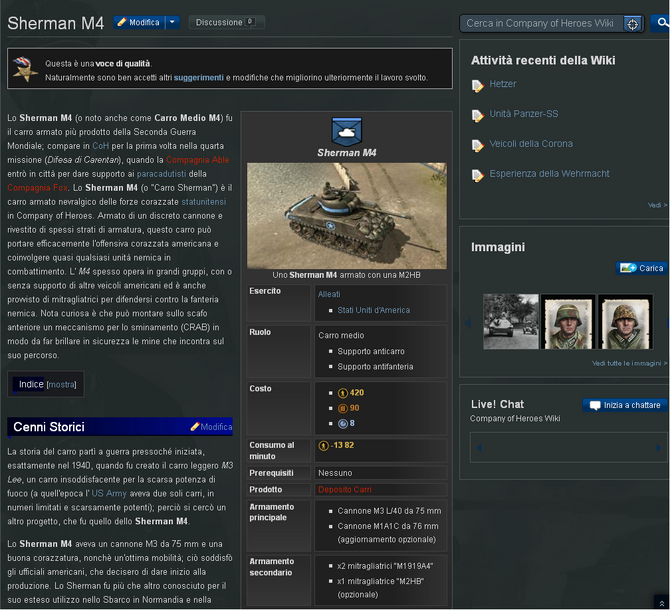Open the paracadutisti link

click(x=162, y=174)
